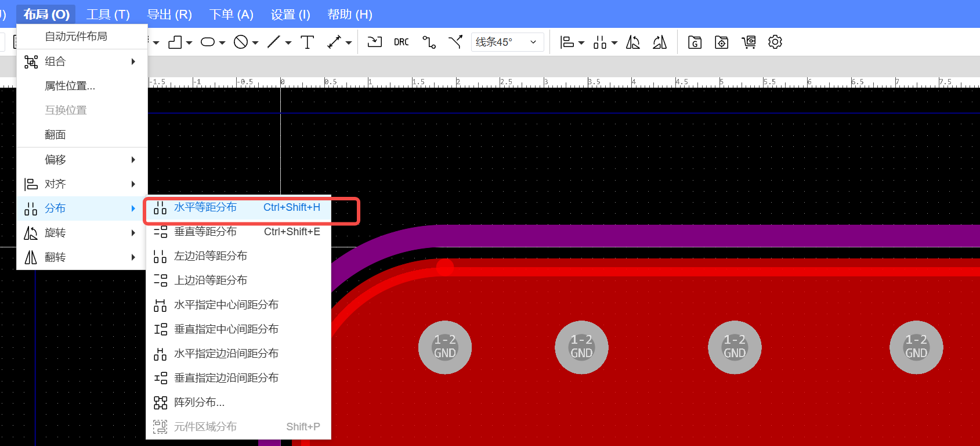The width and height of the screenshot is (980, 446).
Task: Choose 左边沿等距分布 option
Action: tap(238, 256)
